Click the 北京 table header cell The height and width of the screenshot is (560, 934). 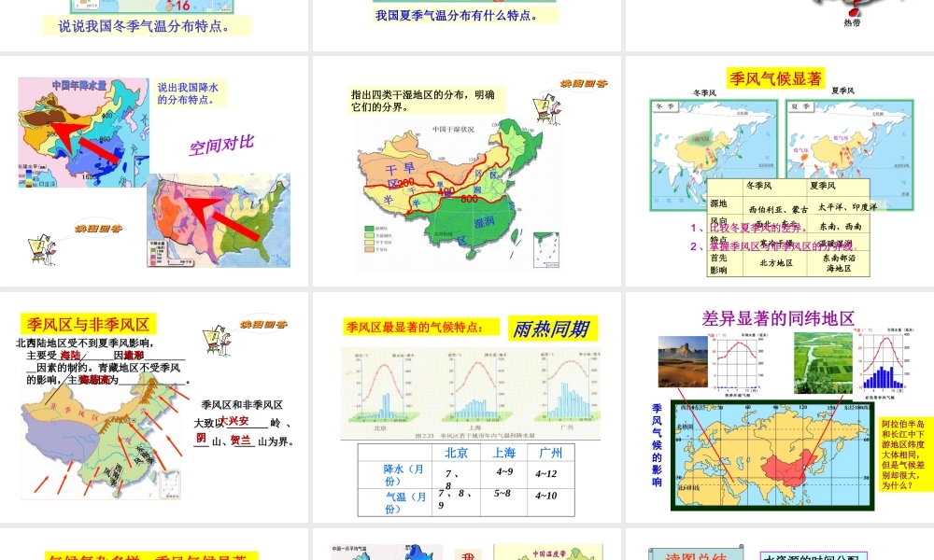[x=457, y=453]
